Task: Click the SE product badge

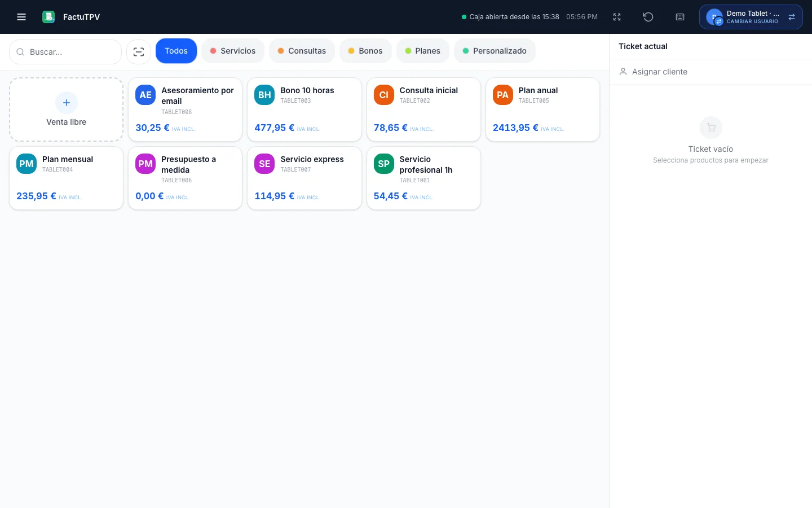Action: coord(264,164)
